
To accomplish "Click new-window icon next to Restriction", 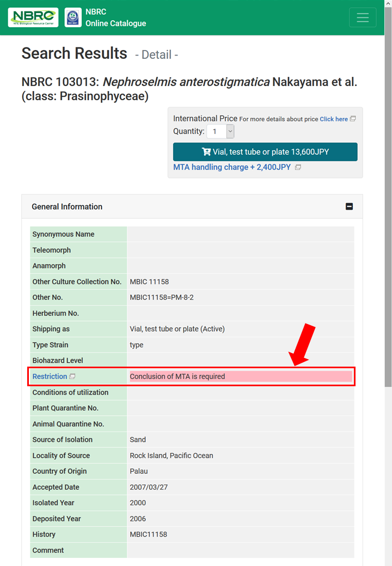I will [x=72, y=376].
